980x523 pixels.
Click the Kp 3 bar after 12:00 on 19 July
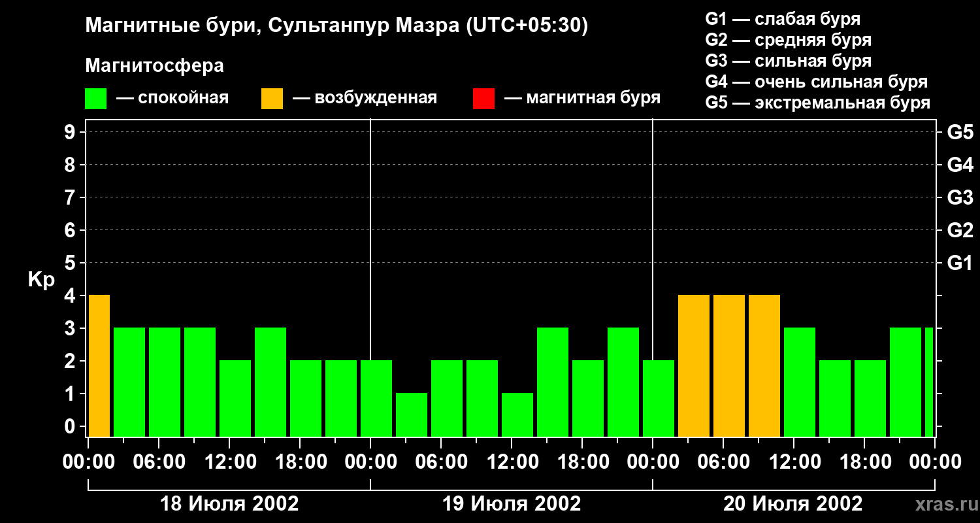553,382
